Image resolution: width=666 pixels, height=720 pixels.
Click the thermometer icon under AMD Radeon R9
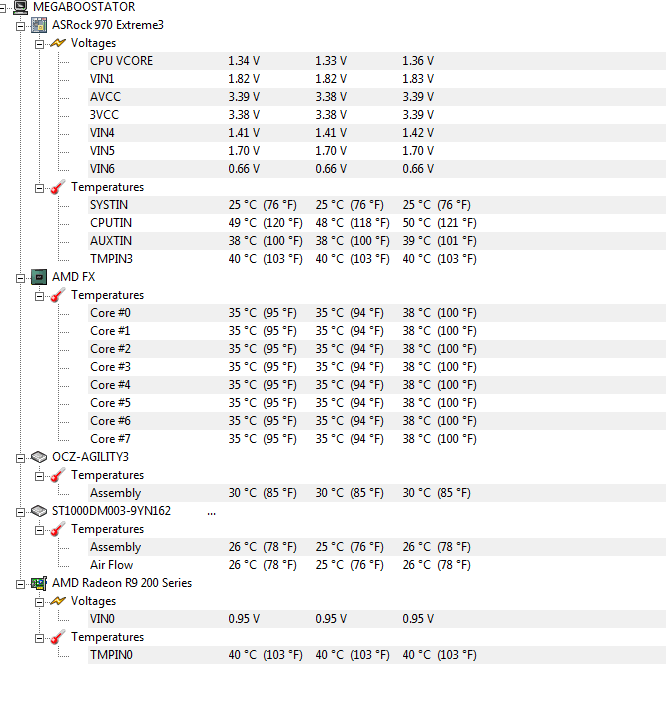click(58, 637)
